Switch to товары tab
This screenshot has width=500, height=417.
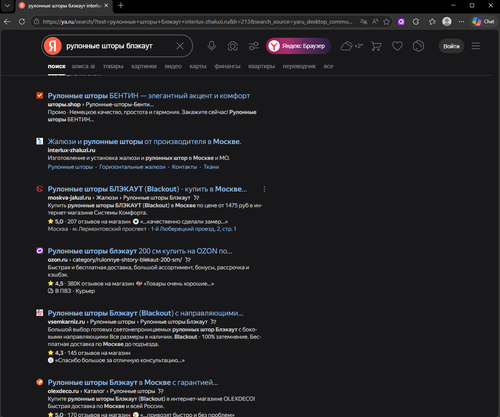tap(113, 66)
